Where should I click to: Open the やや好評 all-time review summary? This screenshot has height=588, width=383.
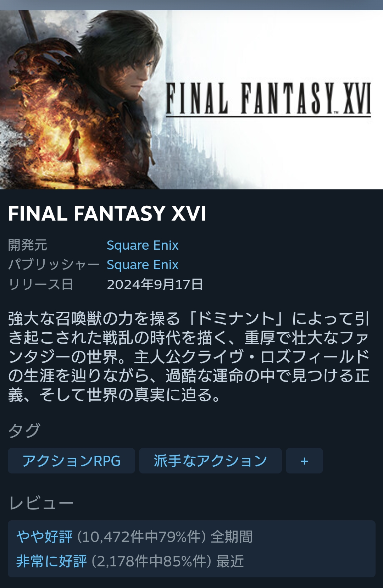click(x=44, y=537)
